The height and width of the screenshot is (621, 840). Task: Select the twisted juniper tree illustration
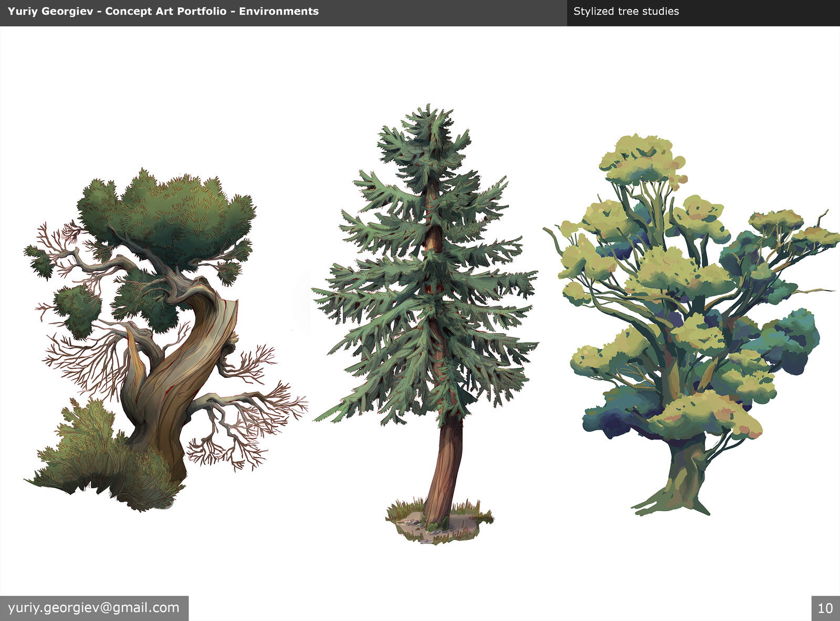pos(165,339)
